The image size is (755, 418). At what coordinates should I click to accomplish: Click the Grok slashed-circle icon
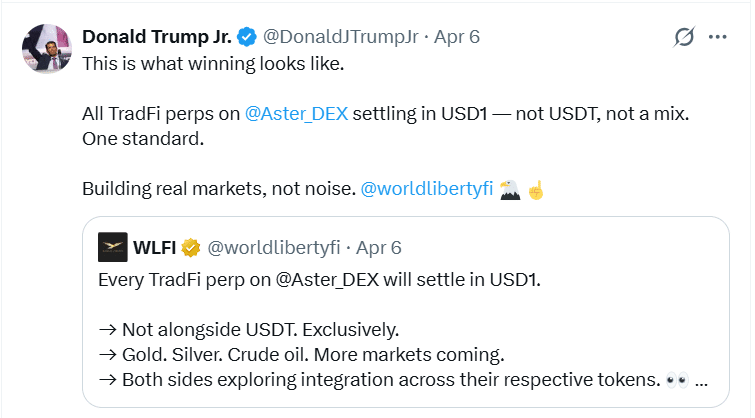684,37
